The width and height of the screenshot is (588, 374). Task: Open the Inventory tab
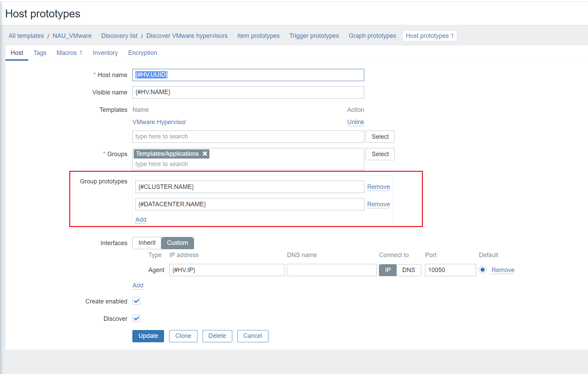tap(105, 53)
